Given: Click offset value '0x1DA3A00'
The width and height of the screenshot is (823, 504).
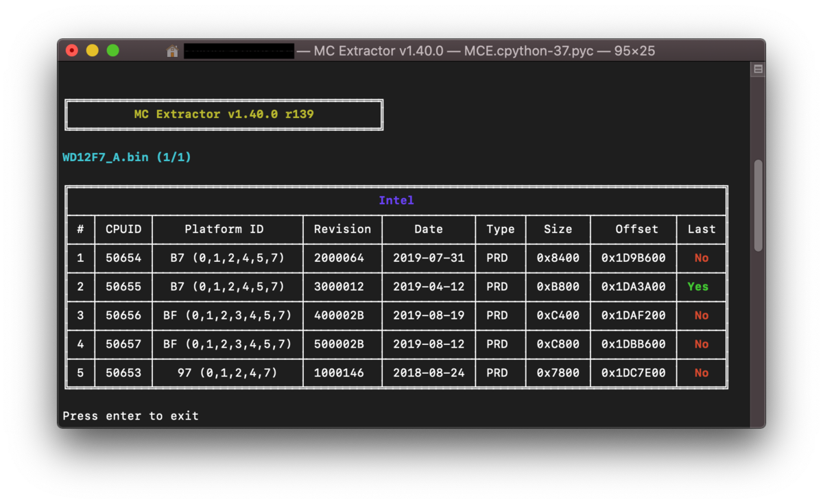Looking at the screenshot, I should tap(634, 287).
